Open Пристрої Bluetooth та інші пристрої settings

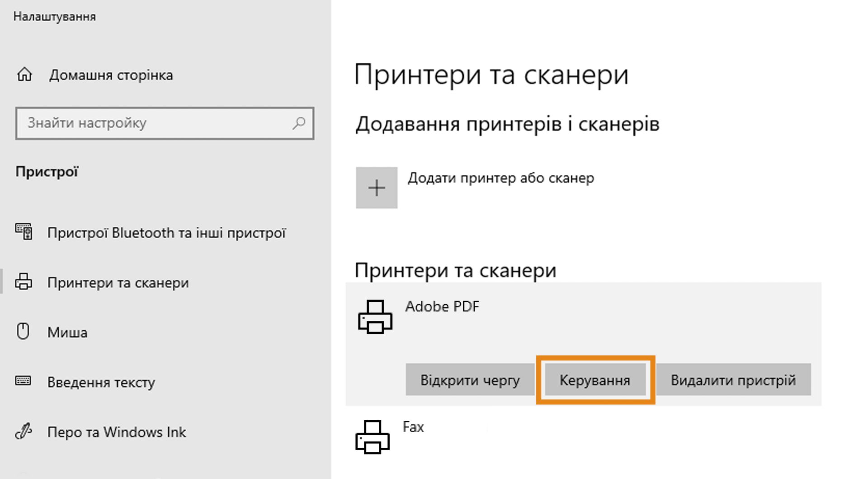click(x=167, y=232)
